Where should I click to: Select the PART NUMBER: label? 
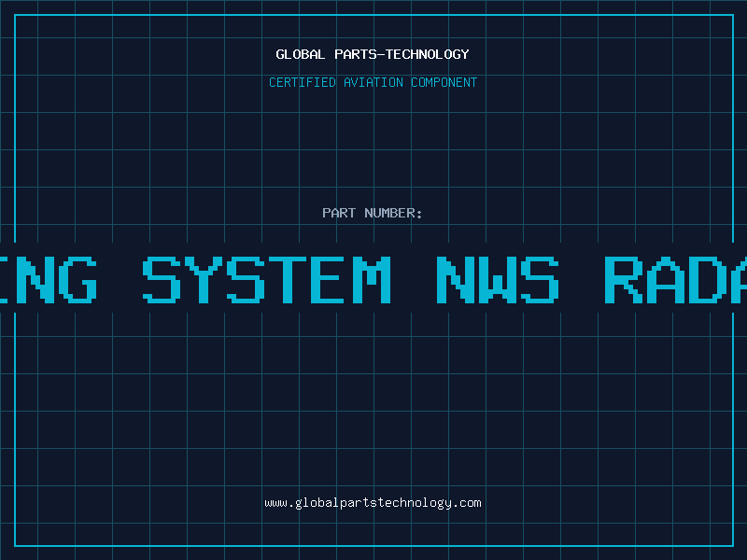(x=373, y=214)
